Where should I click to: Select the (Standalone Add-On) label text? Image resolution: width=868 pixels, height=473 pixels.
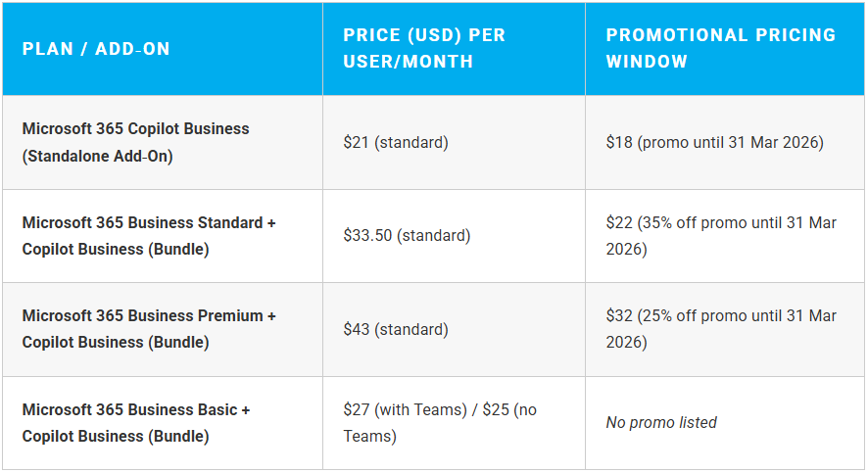(97, 156)
